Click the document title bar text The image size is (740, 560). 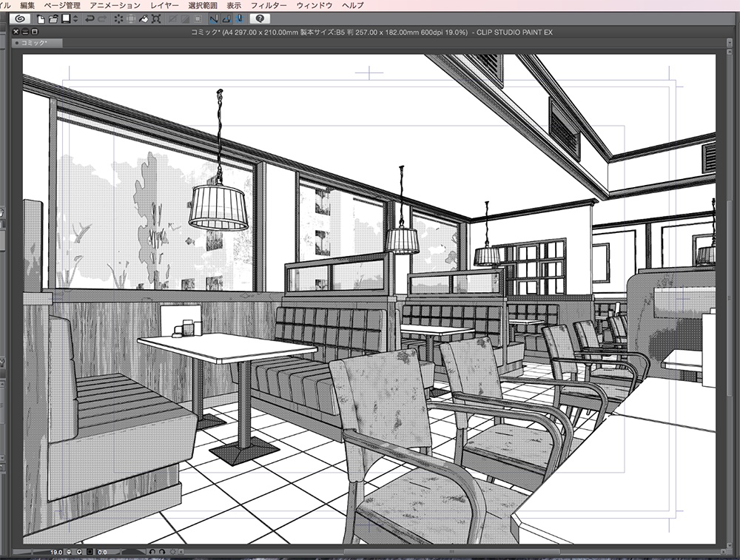371,32
